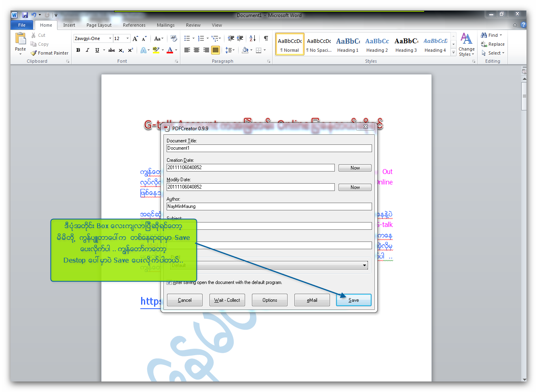Align text right
Screen dimensions: 537x392
206,50
